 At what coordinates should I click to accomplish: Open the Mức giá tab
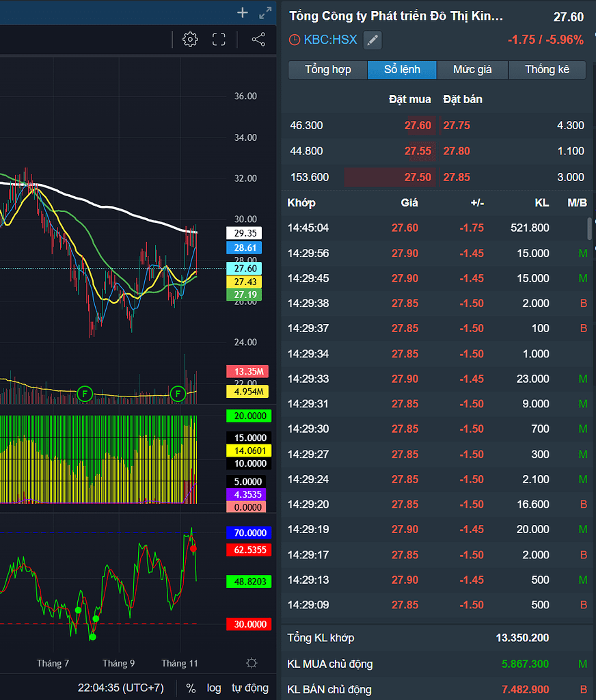(x=472, y=70)
